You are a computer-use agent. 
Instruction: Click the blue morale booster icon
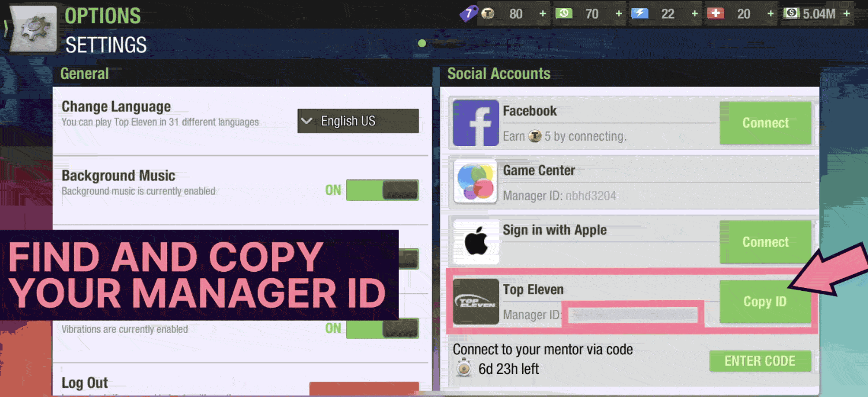point(640,13)
